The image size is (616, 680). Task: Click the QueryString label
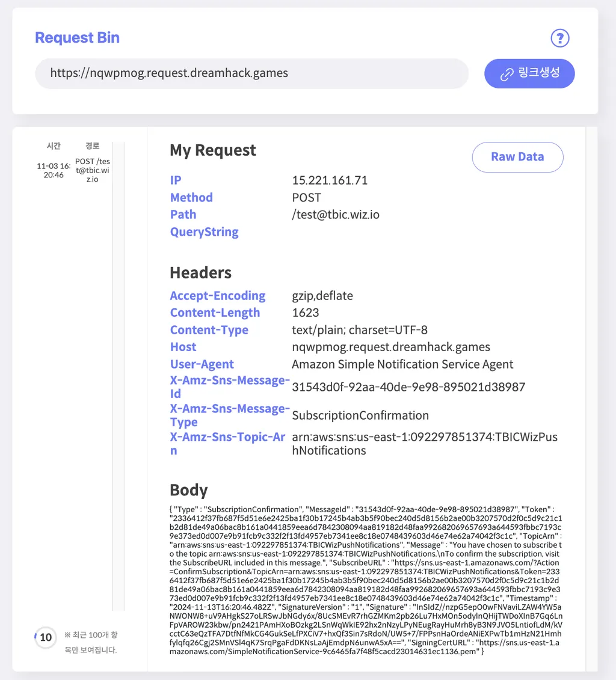(x=205, y=232)
